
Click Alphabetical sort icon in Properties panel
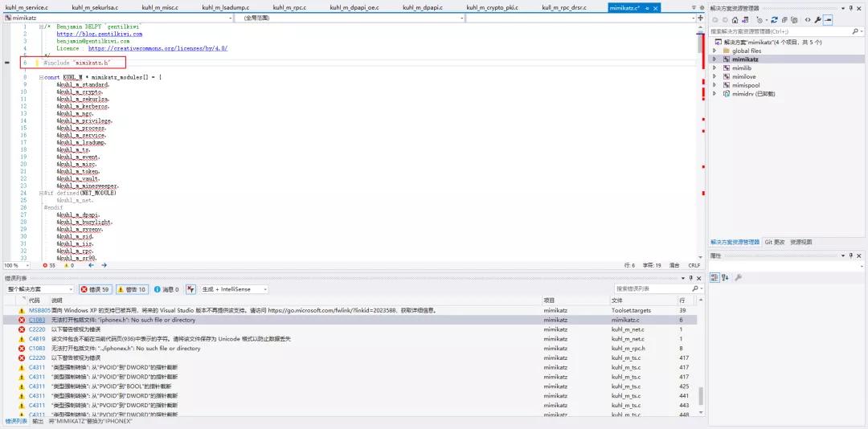(725, 277)
